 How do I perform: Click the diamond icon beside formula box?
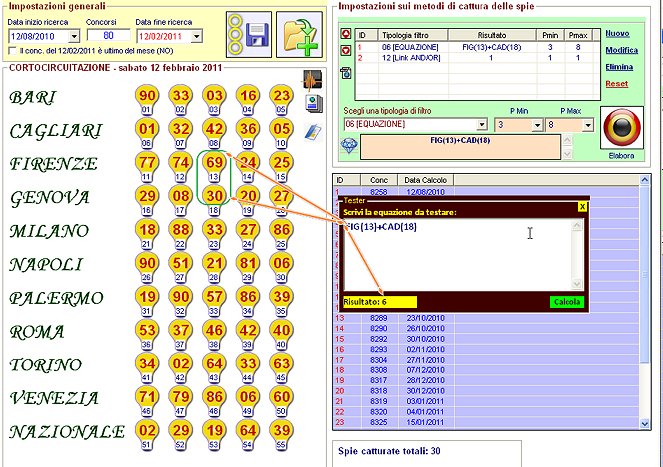tap(349, 146)
